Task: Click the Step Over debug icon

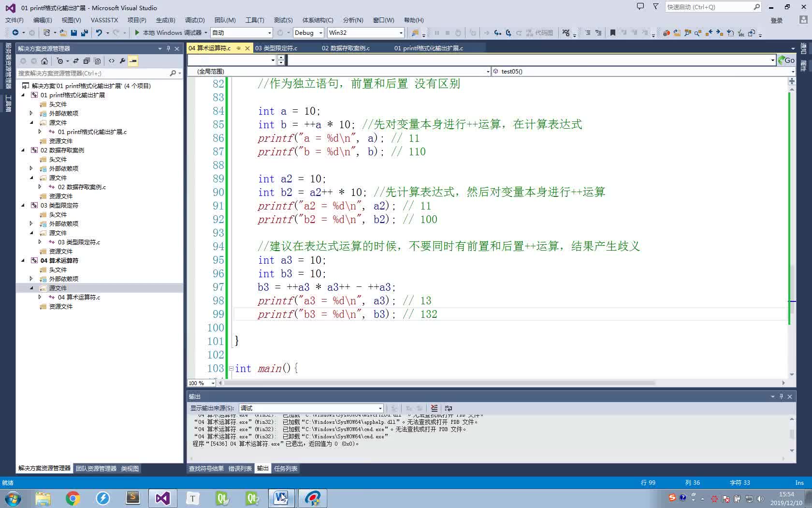Action: (x=508, y=32)
